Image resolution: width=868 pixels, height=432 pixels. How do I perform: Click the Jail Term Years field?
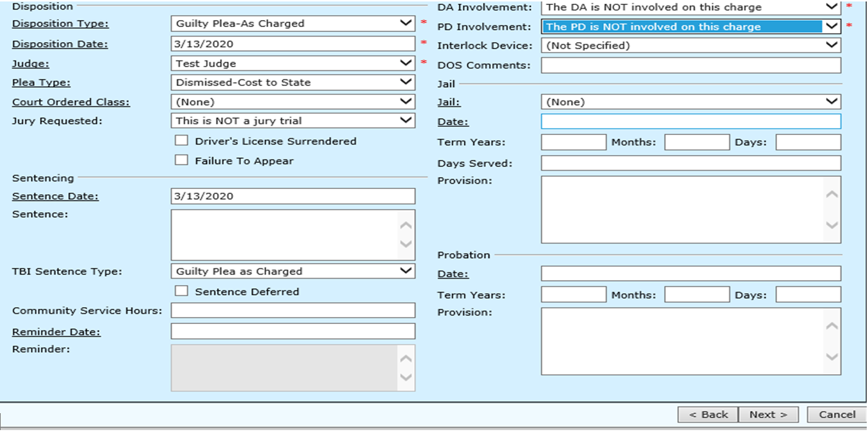(x=574, y=142)
